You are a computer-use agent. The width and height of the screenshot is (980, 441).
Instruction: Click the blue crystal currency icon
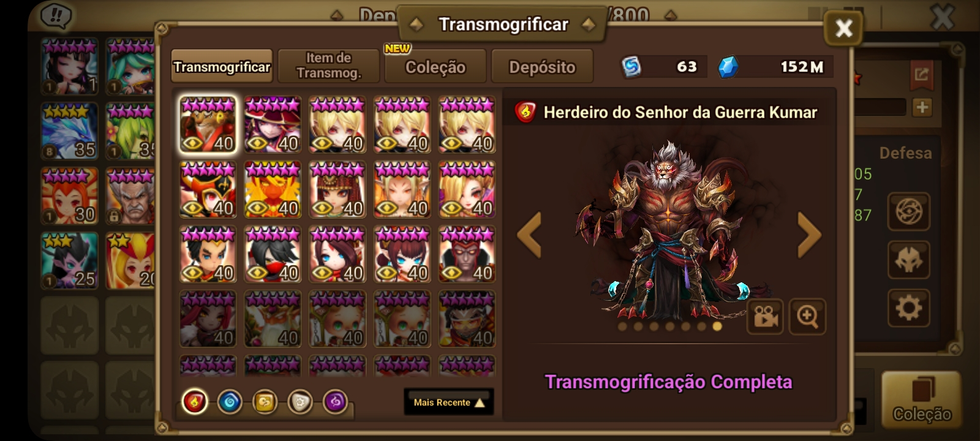click(728, 67)
